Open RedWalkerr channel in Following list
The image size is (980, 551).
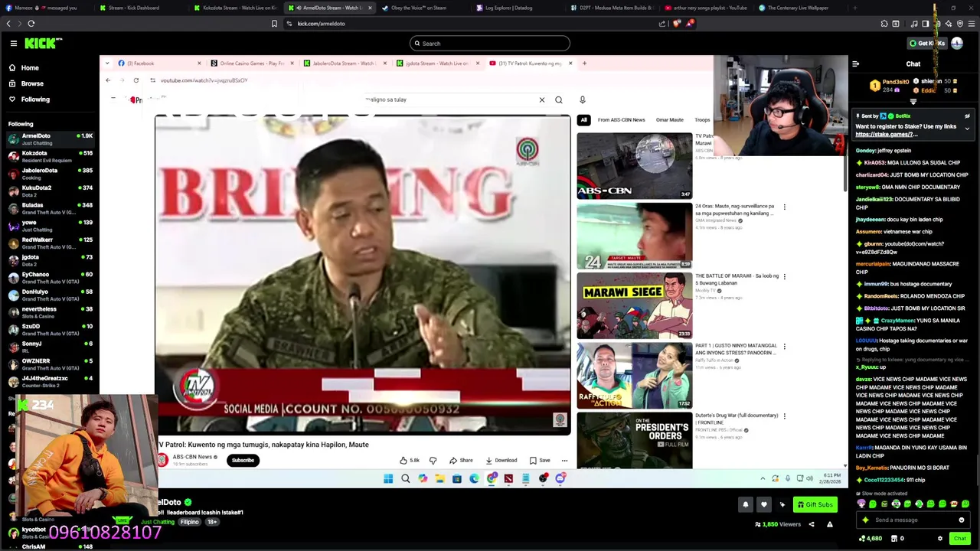(50, 243)
